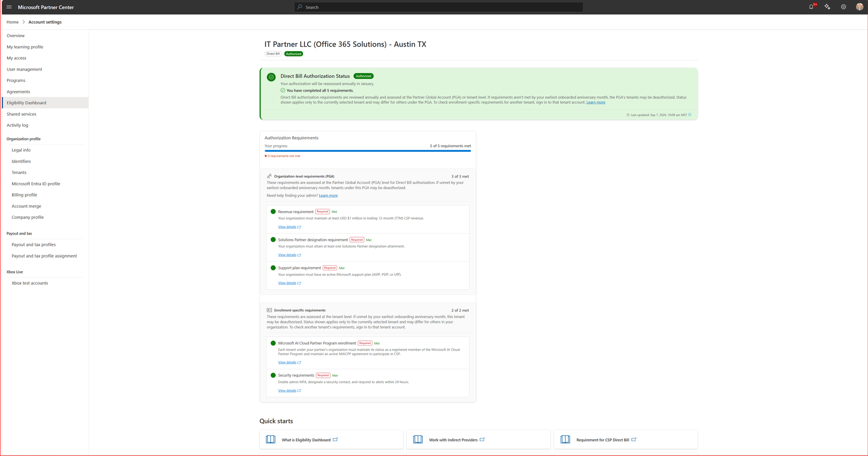This screenshot has height=456, width=868.
Task: Click the requirements progress bar
Action: coord(368,151)
